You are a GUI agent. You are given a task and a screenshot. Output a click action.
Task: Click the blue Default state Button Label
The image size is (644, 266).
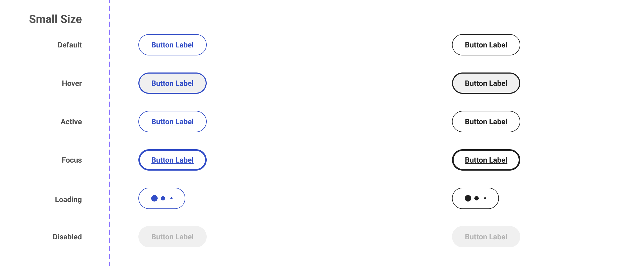pyautogui.click(x=172, y=45)
